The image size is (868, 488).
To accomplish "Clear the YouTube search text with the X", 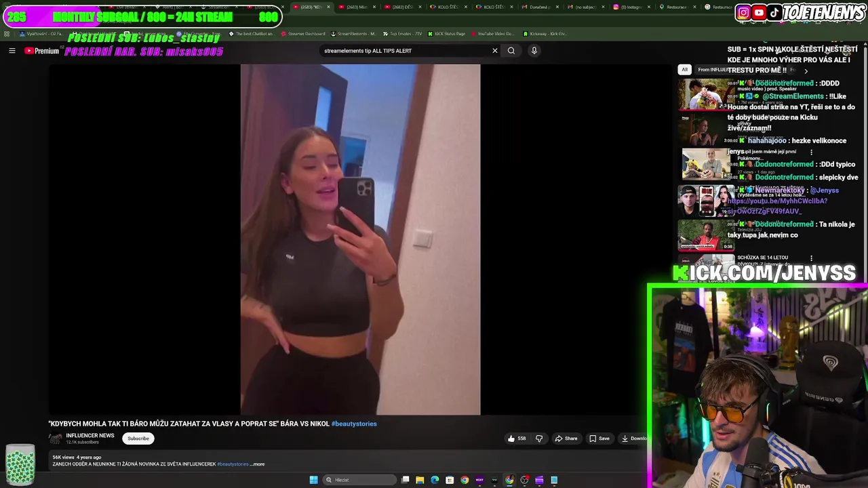I will tap(495, 51).
